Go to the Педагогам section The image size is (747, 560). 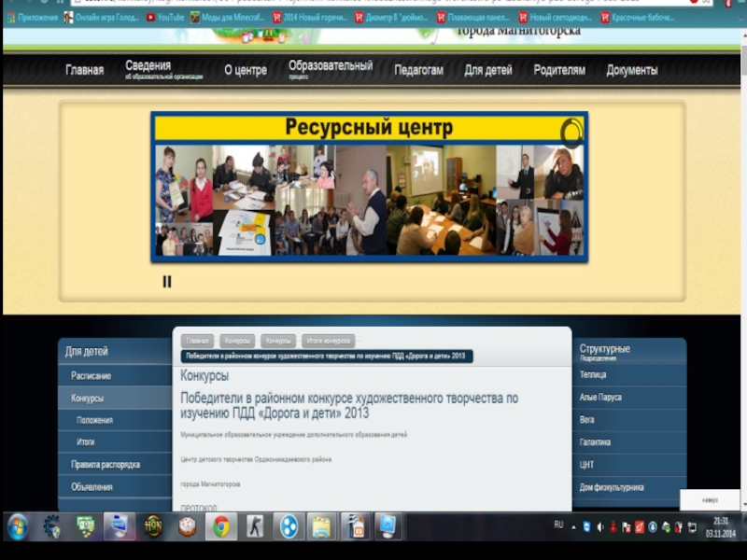(x=418, y=70)
